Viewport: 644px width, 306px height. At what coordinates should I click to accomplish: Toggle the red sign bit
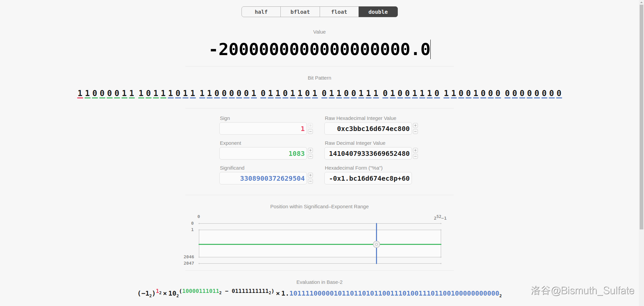pyautogui.click(x=80, y=93)
